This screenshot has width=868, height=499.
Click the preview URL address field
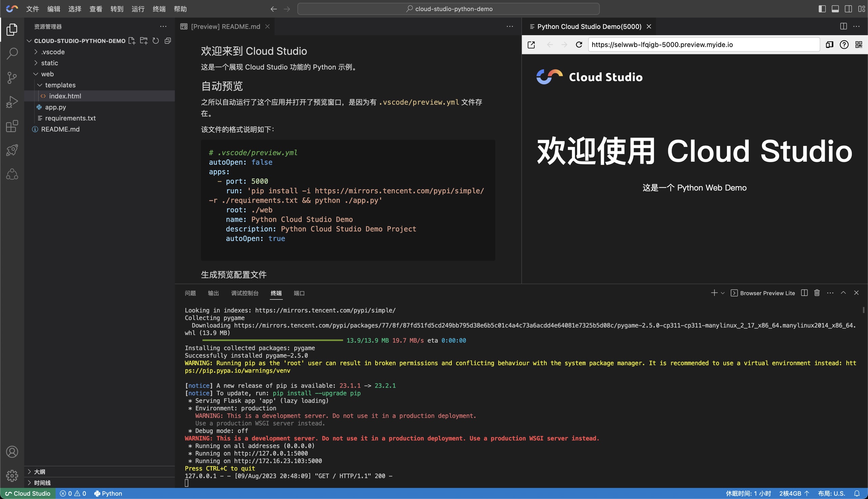[x=704, y=44]
